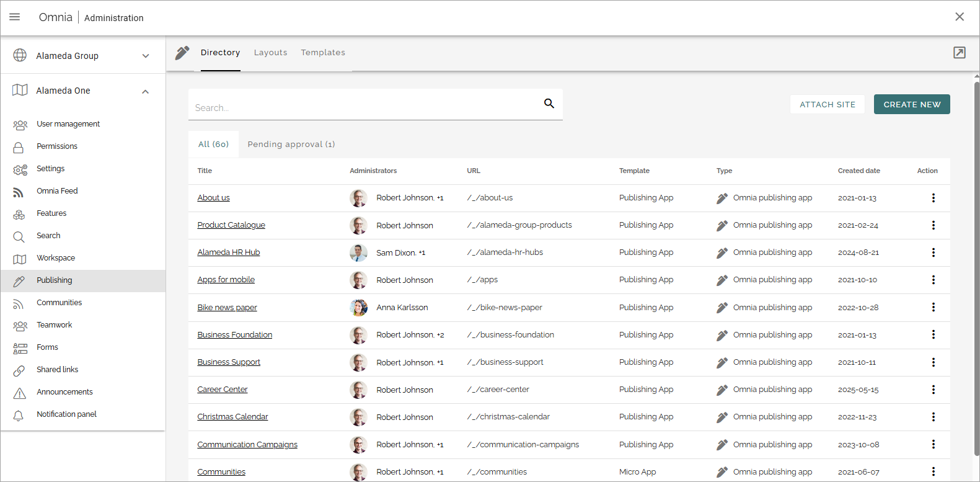Click the ATTACH SITE button

click(827, 104)
